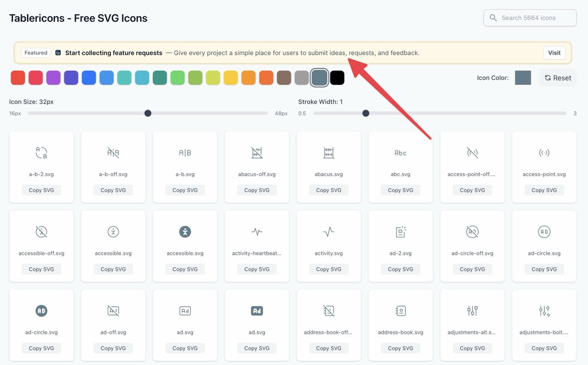Click the a-b-2 icon preview
The height and width of the screenshot is (365, 588).
click(x=42, y=153)
